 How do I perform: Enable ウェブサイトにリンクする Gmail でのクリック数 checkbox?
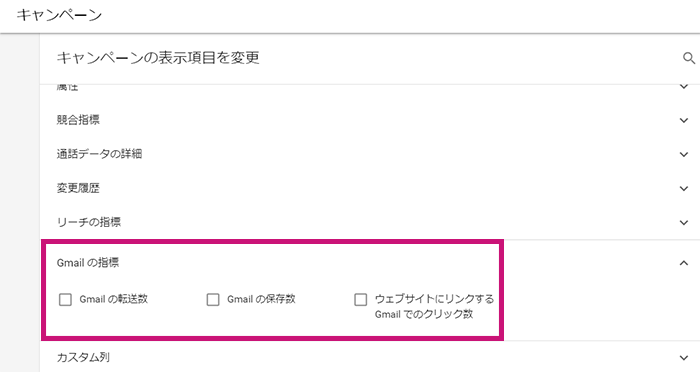pyautogui.click(x=361, y=299)
